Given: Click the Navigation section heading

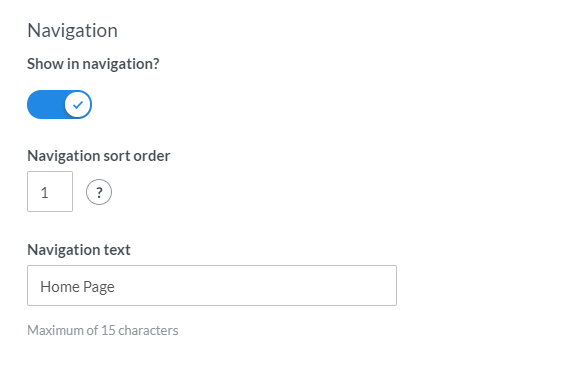Looking at the screenshot, I should [72, 30].
